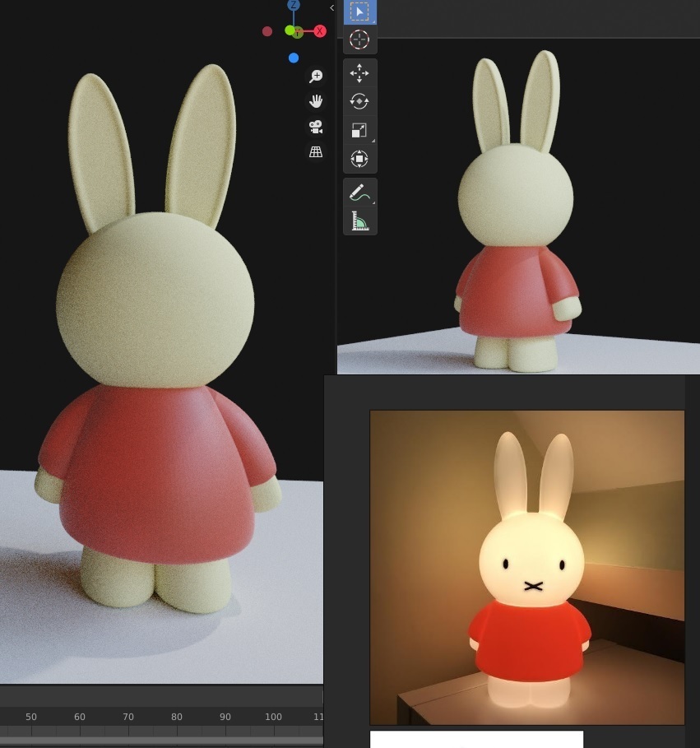Image resolution: width=700 pixels, height=748 pixels.
Task: Choose the Annotate tool
Action: tap(359, 191)
